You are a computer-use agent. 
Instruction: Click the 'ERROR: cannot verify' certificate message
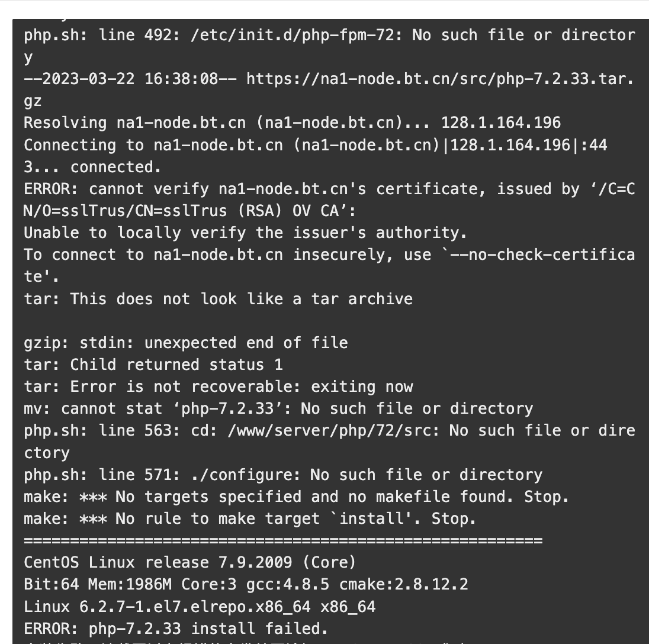[329, 189]
